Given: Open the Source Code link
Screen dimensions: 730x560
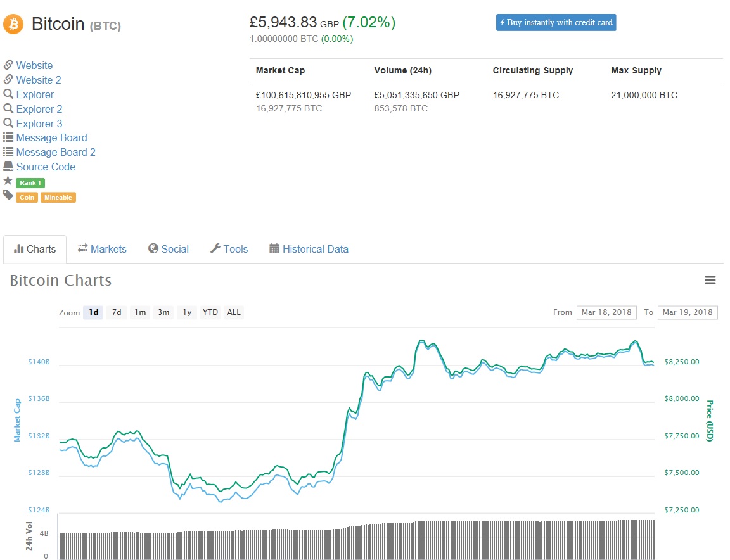Looking at the screenshot, I should pos(46,167).
